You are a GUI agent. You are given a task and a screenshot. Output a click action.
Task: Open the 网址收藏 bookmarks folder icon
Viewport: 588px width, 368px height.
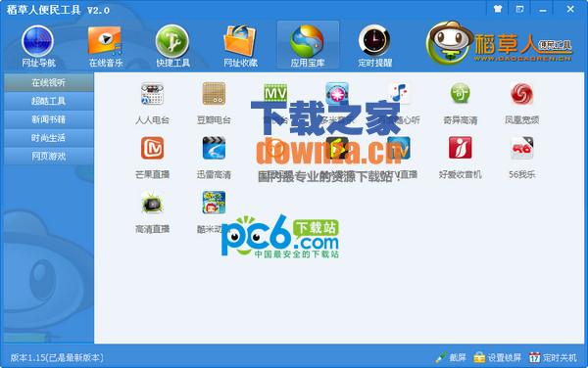click(240, 41)
